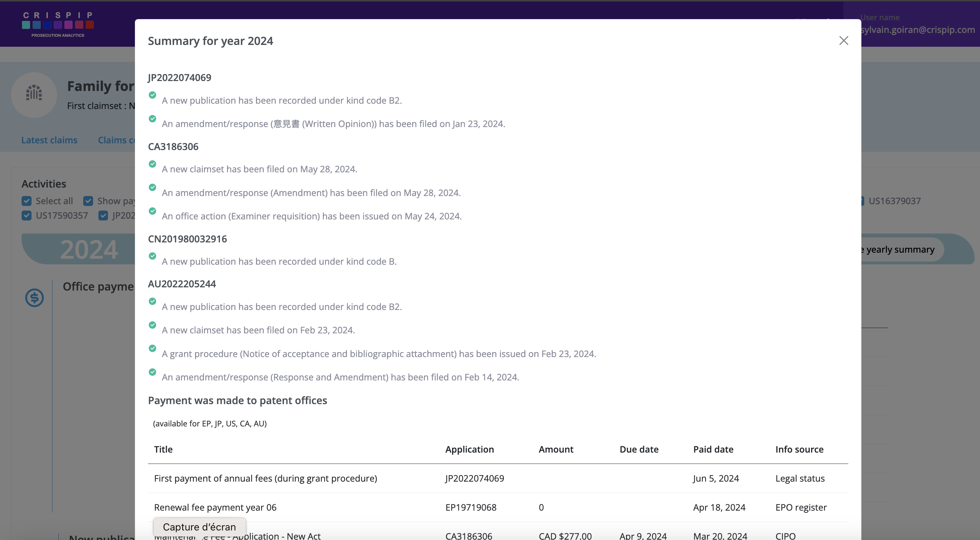Click the Paid date column header
Image resolution: width=980 pixels, height=540 pixels.
coord(713,449)
